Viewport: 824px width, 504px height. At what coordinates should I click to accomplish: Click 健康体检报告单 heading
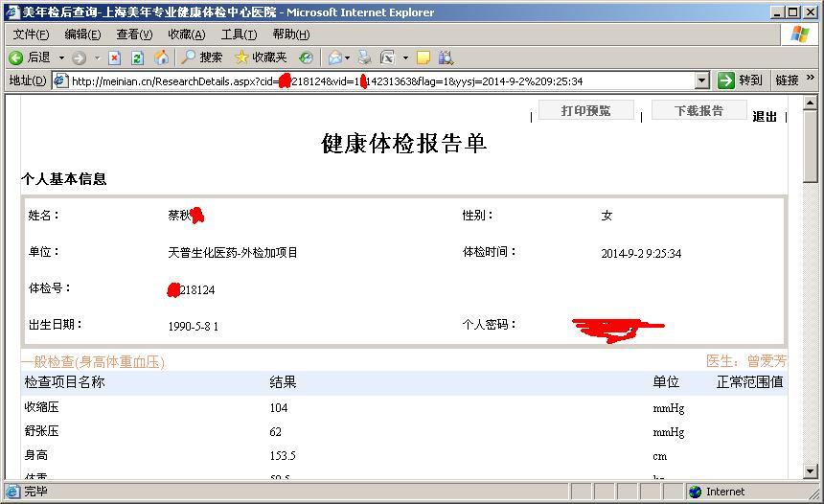404,143
